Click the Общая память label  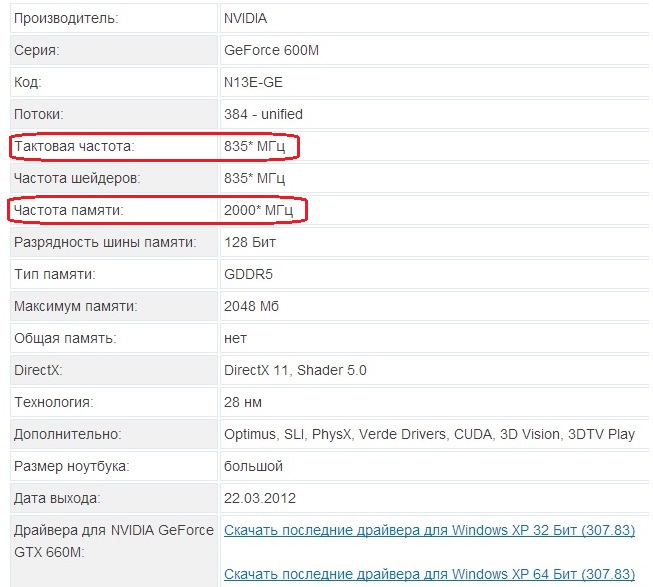point(65,338)
